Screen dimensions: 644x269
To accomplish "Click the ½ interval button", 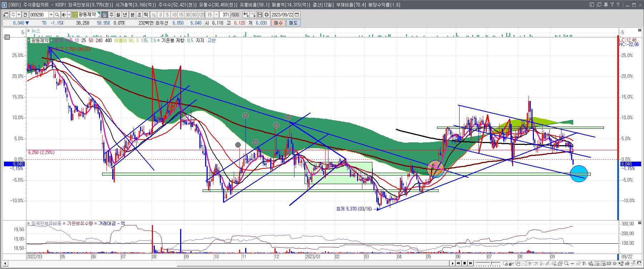I will pyautogui.click(x=154, y=15).
